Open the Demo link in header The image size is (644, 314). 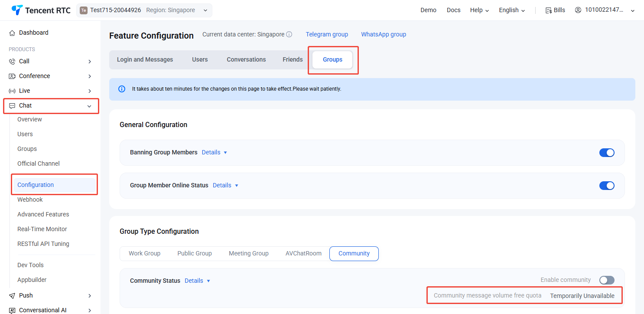(x=428, y=10)
